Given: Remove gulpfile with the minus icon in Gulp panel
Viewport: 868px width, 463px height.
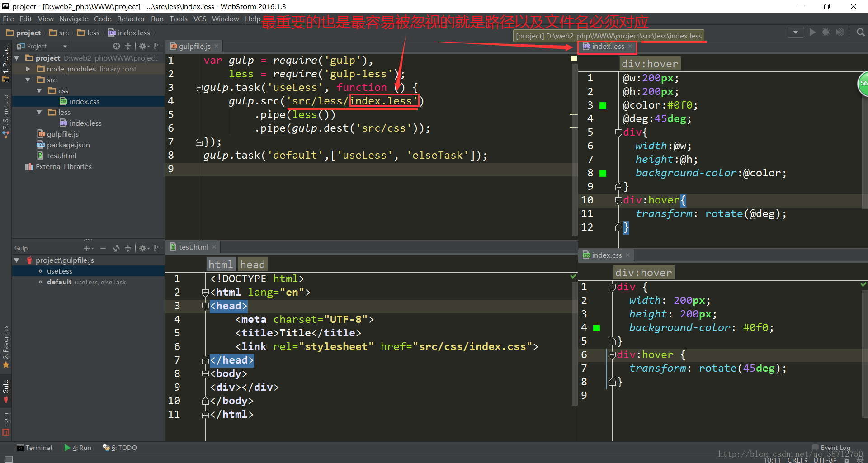Looking at the screenshot, I should click(x=103, y=248).
